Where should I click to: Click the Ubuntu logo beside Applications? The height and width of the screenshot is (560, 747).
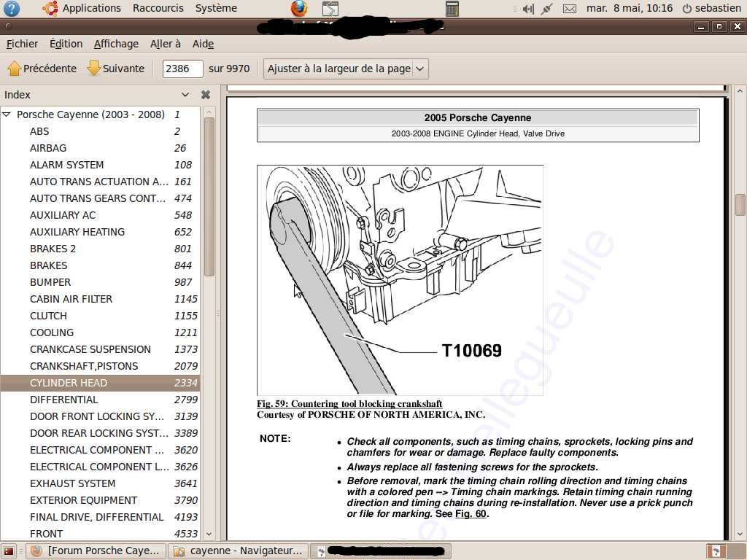coord(50,8)
